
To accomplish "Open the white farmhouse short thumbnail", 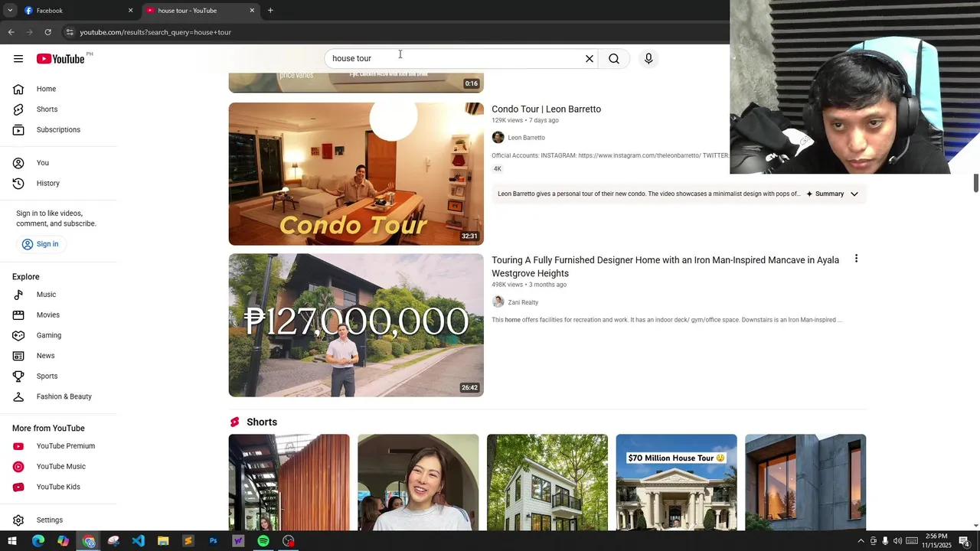I will pos(547,483).
